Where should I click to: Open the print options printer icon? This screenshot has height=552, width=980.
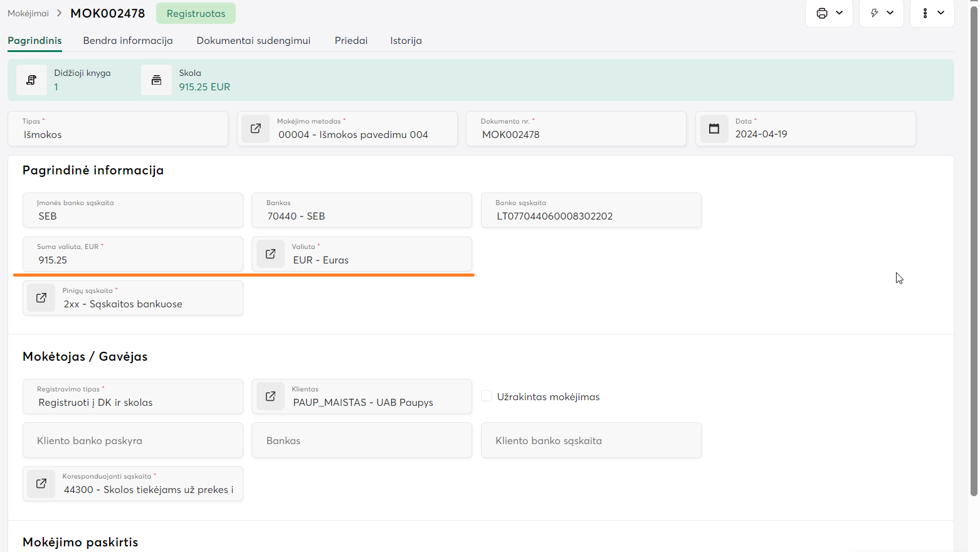[822, 13]
